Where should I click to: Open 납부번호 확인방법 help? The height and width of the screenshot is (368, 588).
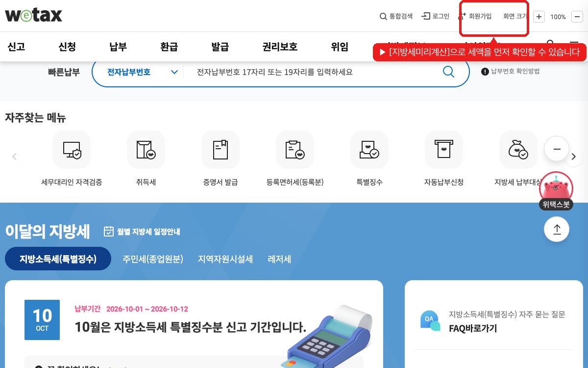point(511,72)
